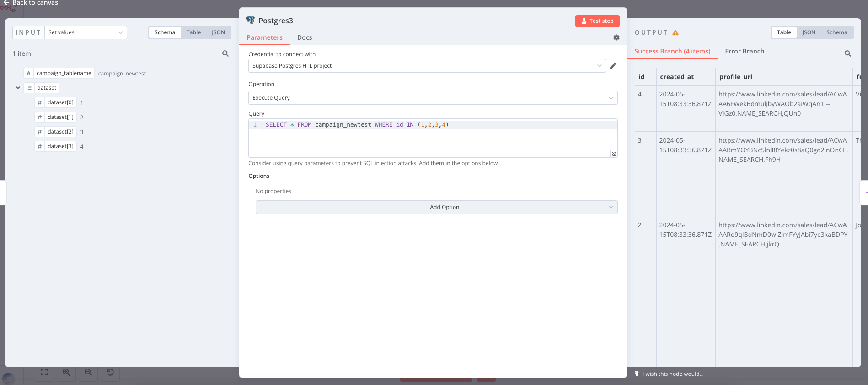Search input data with magnifier icon

click(225, 53)
